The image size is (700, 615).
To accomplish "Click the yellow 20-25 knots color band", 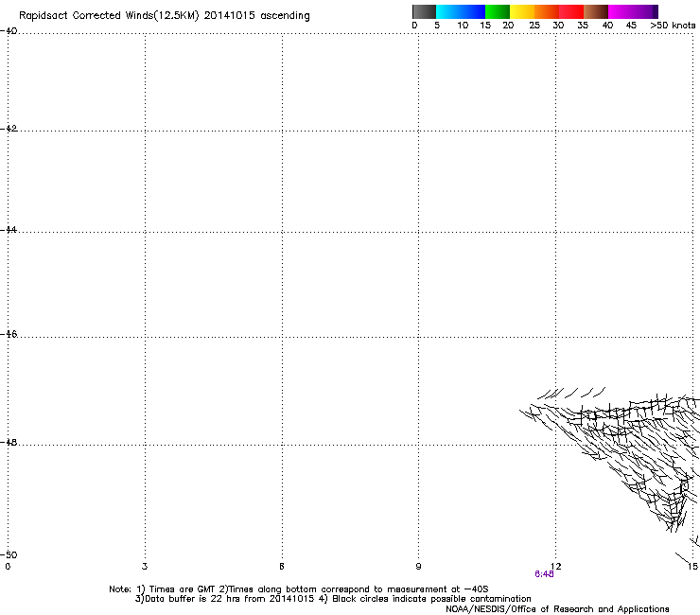I will (x=522, y=11).
